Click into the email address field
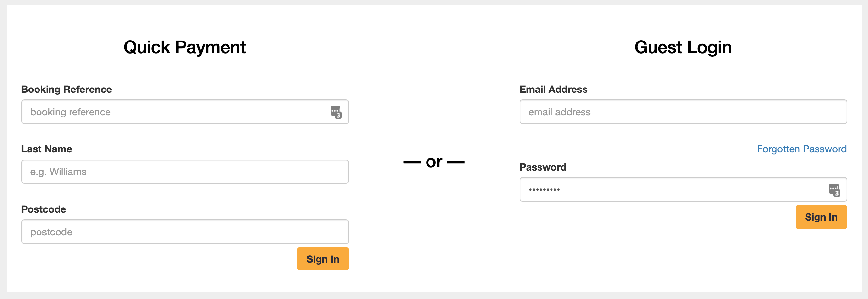This screenshot has width=868, height=299. (683, 112)
